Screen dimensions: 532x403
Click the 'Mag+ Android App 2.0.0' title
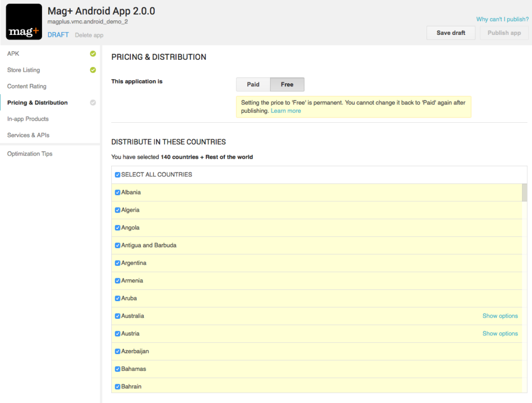101,11
